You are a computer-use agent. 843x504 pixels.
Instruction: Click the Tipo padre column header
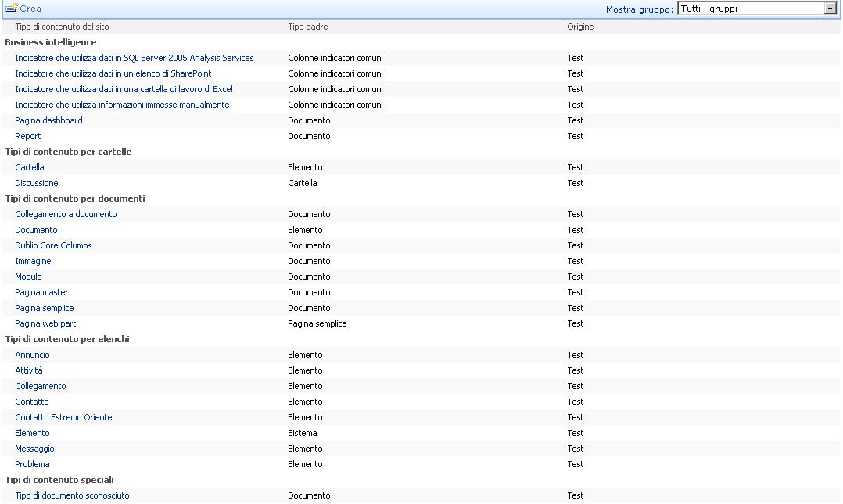307,27
